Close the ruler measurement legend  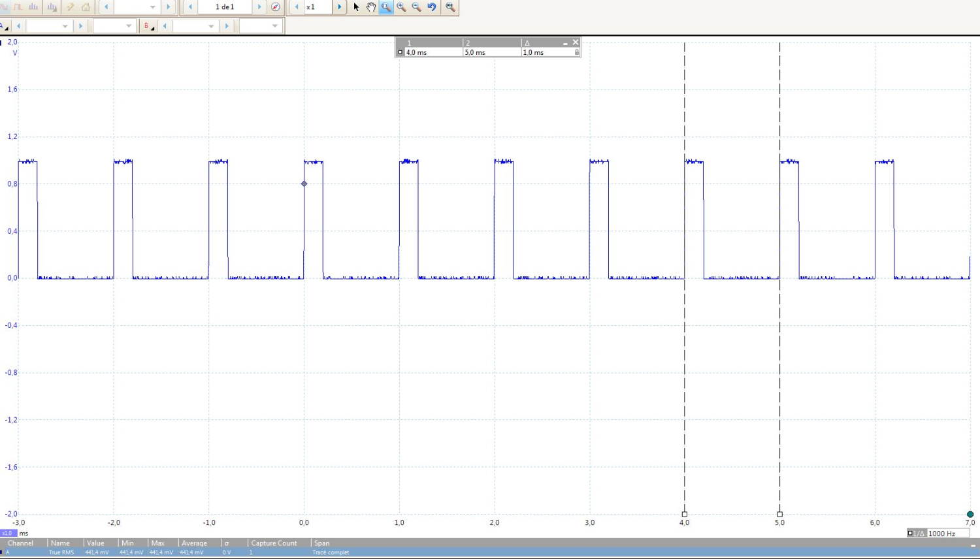tap(576, 42)
